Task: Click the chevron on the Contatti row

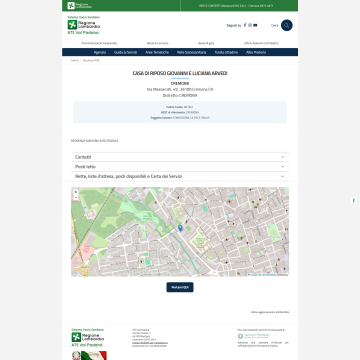Action: point(282,157)
